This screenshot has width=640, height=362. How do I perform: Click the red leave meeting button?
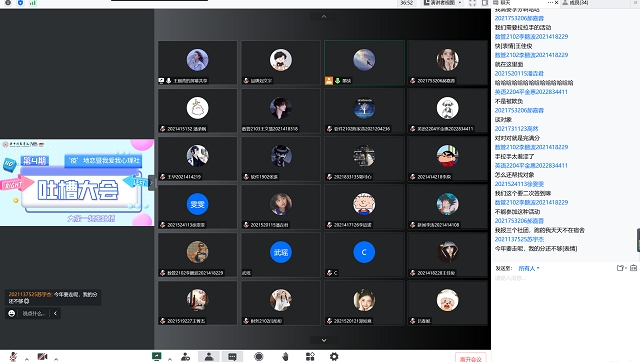[x=471, y=358]
